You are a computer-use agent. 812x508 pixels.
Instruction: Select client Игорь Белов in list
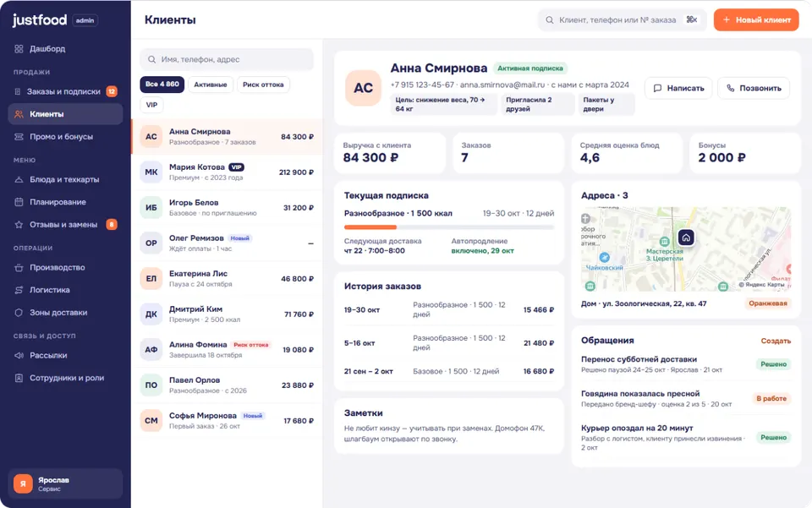(x=227, y=207)
